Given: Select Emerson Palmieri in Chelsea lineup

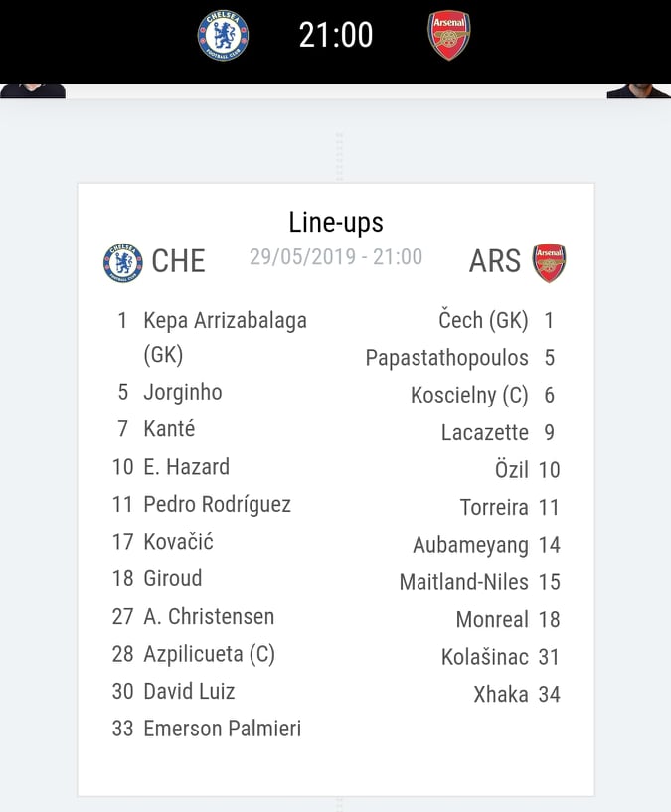Looking at the screenshot, I should (x=223, y=729).
